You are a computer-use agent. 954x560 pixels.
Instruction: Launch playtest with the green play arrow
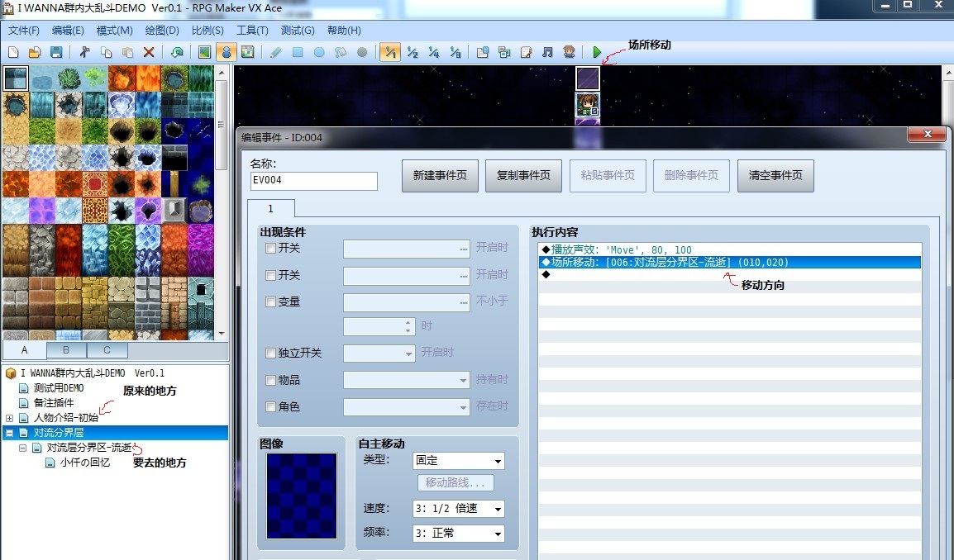598,52
